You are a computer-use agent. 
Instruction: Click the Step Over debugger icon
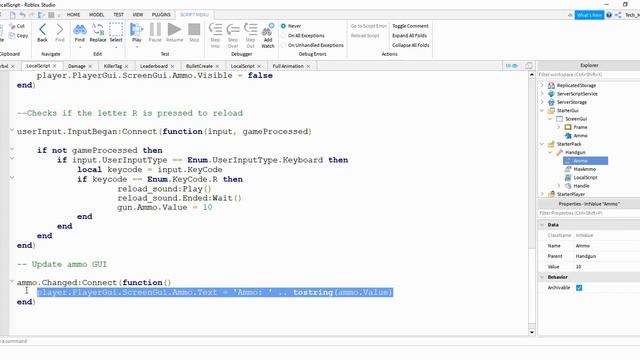click(x=233, y=30)
